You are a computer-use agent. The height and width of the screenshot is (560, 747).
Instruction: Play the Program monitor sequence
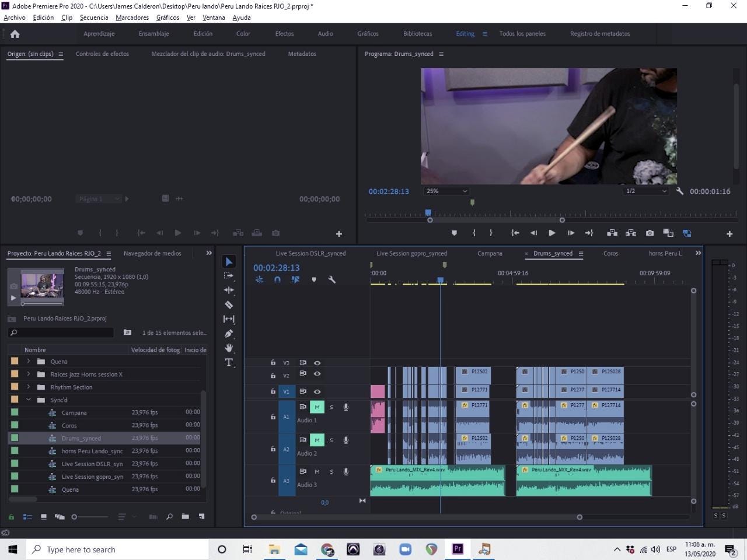click(552, 233)
